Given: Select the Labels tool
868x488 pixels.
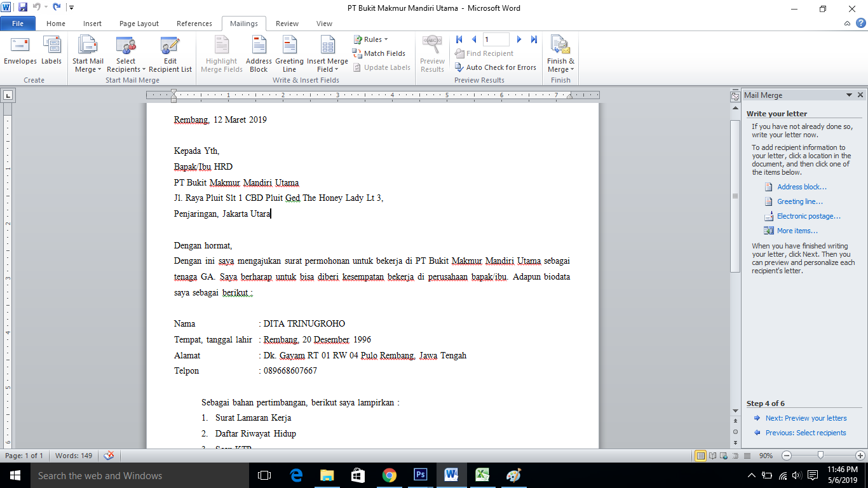Looking at the screenshot, I should tap(51, 53).
